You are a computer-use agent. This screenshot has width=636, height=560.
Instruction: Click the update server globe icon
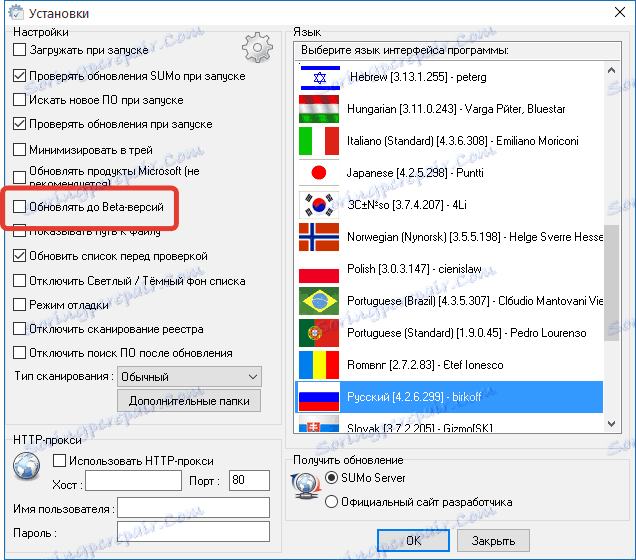click(306, 486)
